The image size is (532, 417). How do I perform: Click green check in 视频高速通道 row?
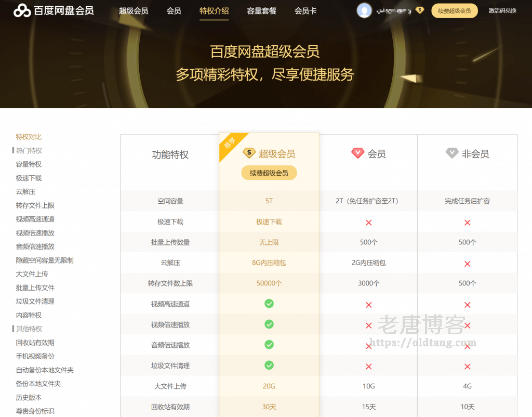[269, 304]
